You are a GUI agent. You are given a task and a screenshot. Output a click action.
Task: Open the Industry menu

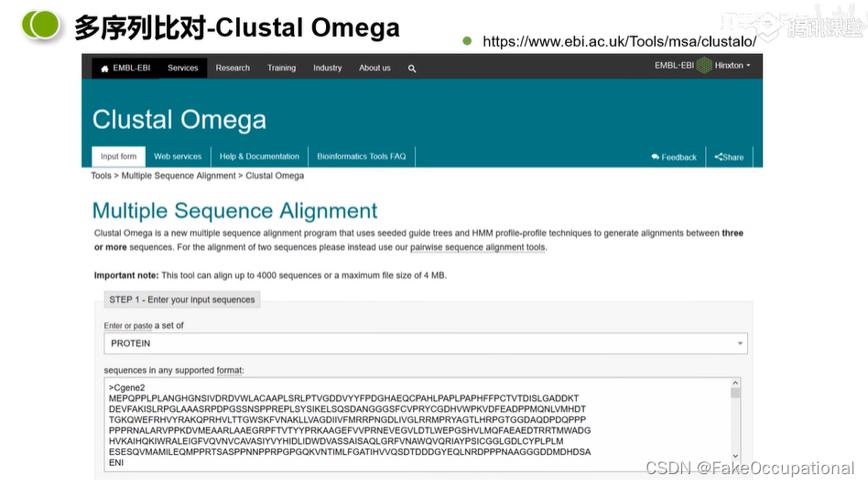(x=327, y=68)
